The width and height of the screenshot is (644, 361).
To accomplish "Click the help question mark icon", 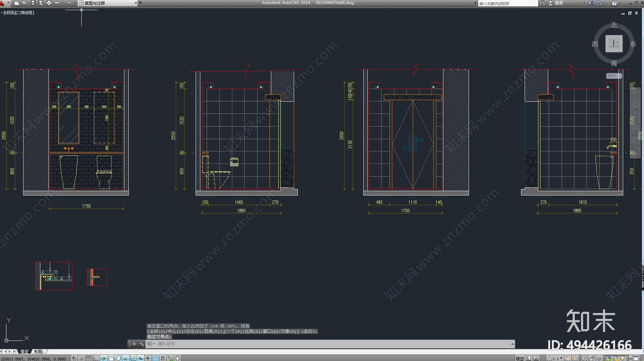I will pyautogui.click(x=614, y=3).
